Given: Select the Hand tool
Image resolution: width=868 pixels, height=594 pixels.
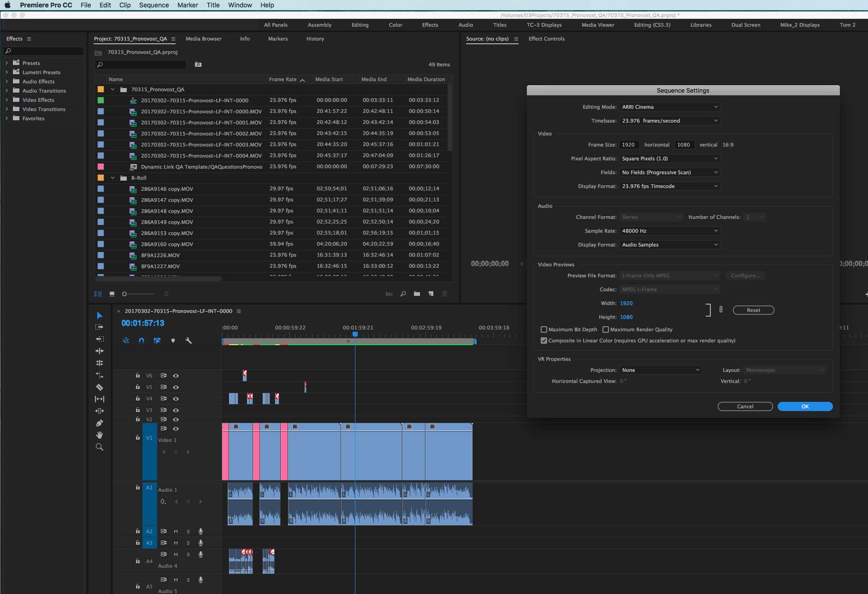Looking at the screenshot, I should (x=100, y=435).
